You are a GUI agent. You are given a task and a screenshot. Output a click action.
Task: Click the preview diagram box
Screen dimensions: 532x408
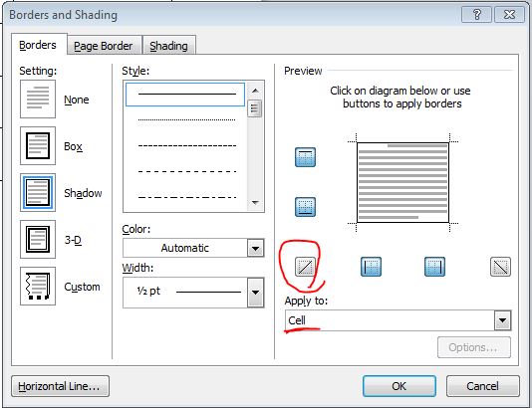coord(402,182)
